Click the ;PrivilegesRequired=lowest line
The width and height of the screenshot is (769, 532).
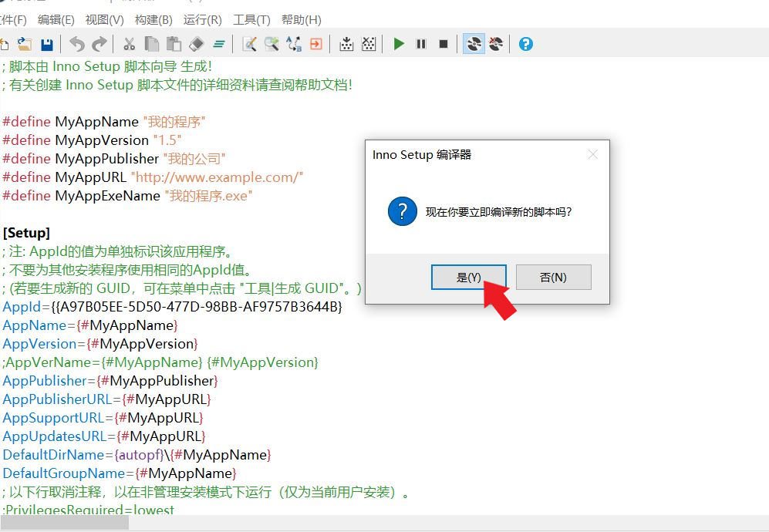[88, 510]
